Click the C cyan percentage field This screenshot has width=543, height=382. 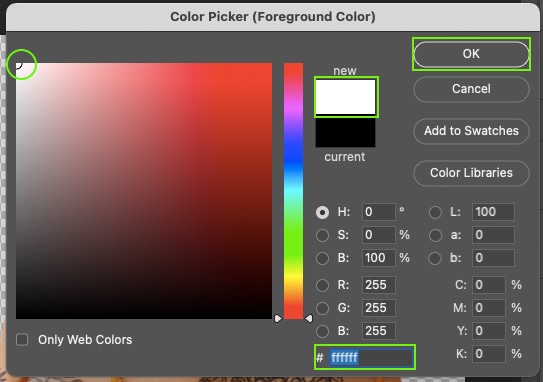pos(488,285)
